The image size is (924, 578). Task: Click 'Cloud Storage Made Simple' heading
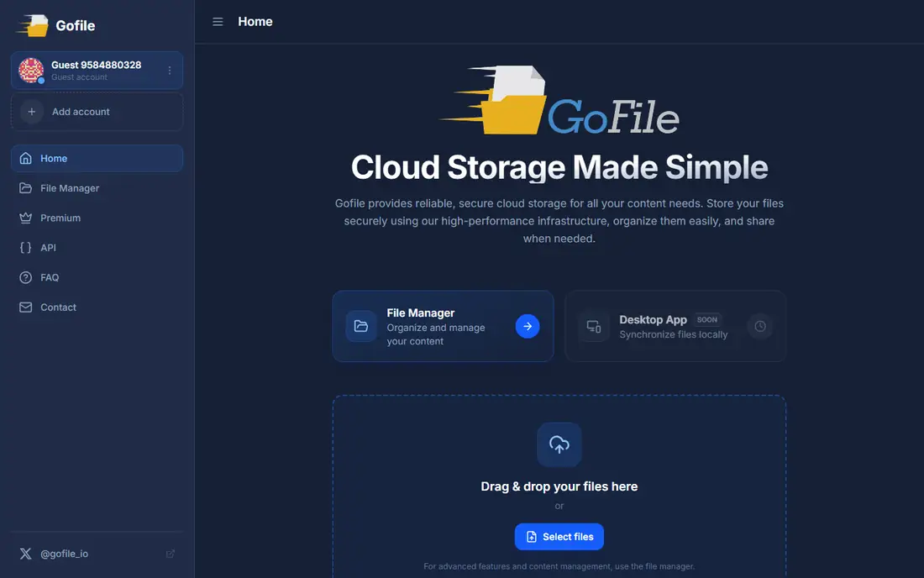[x=559, y=167]
